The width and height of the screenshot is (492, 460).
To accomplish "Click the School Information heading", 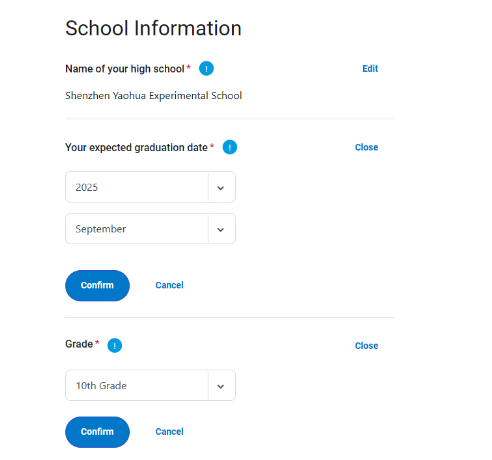I will click(x=153, y=28).
